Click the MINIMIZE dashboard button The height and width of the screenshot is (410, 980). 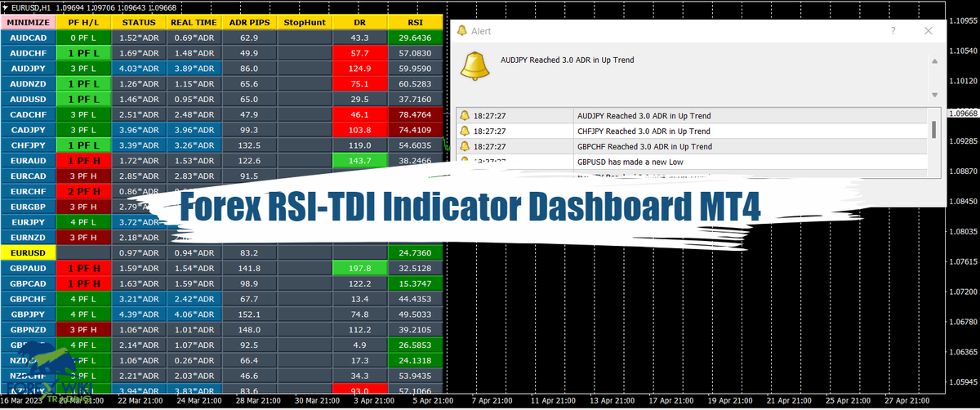[x=28, y=22]
